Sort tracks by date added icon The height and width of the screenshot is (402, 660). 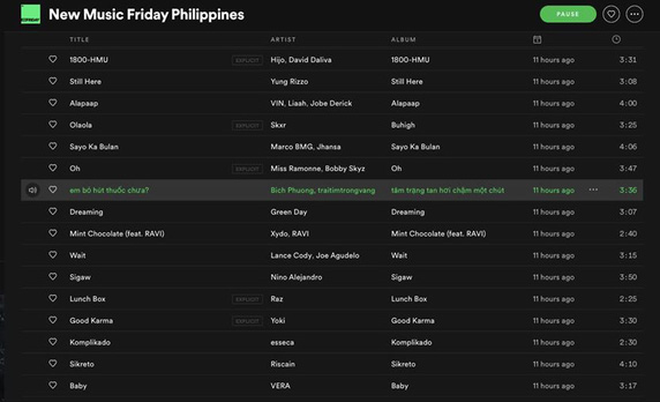(x=537, y=40)
